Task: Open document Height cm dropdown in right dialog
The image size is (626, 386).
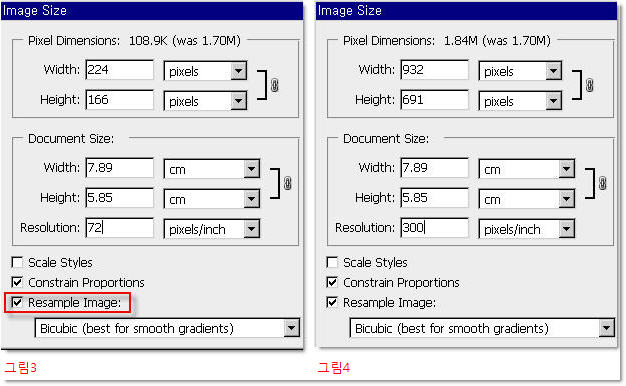Action: click(x=527, y=199)
